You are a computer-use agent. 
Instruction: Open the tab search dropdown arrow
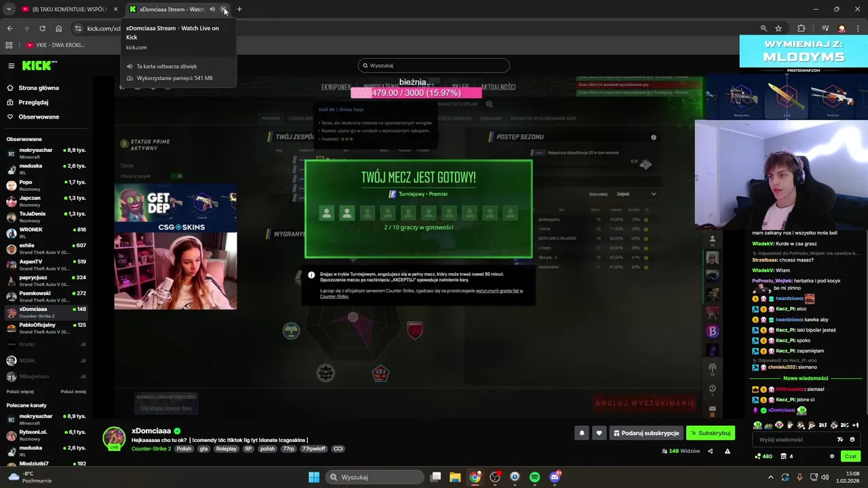[x=9, y=9]
